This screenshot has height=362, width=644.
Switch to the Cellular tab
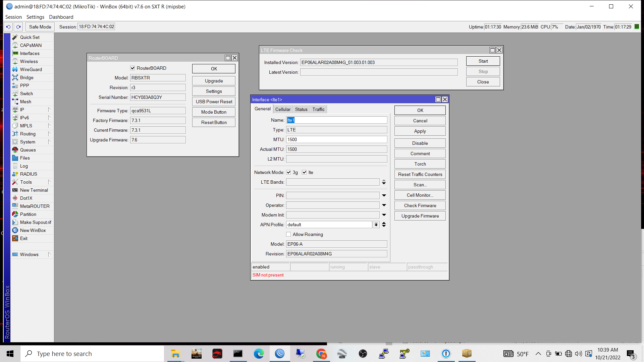[283, 109]
